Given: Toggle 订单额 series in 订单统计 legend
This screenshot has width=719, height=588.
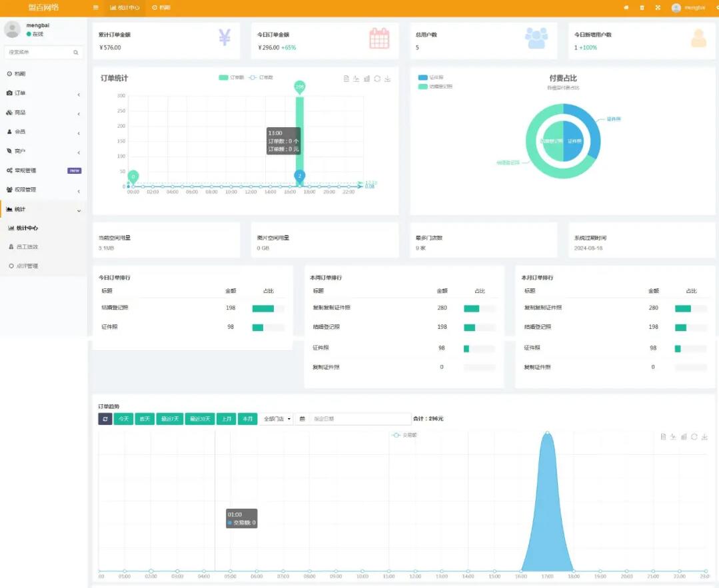Looking at the screenshot, I should coord(231,78).
